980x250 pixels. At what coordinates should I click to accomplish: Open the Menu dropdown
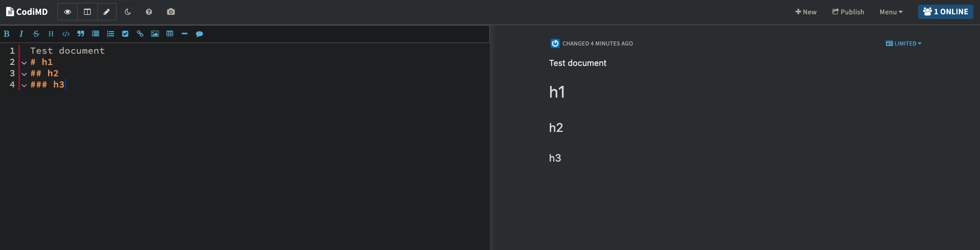click(x=891, y=12)
